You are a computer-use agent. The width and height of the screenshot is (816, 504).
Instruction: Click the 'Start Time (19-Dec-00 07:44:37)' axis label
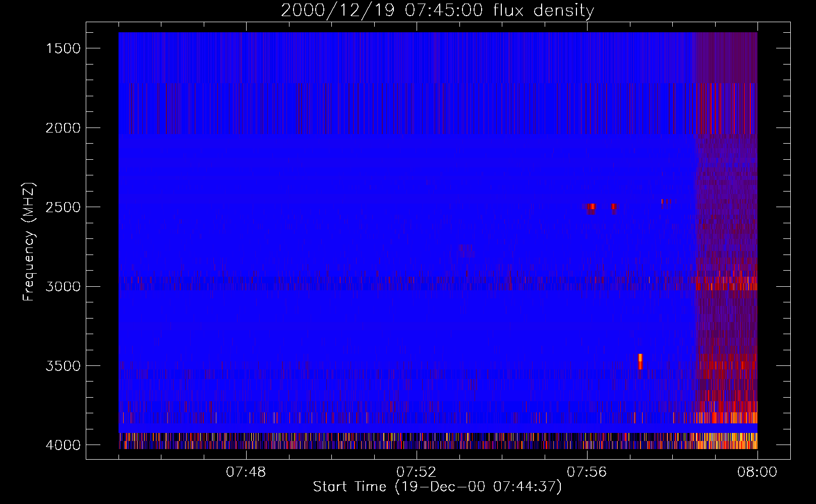click(437, 487)
